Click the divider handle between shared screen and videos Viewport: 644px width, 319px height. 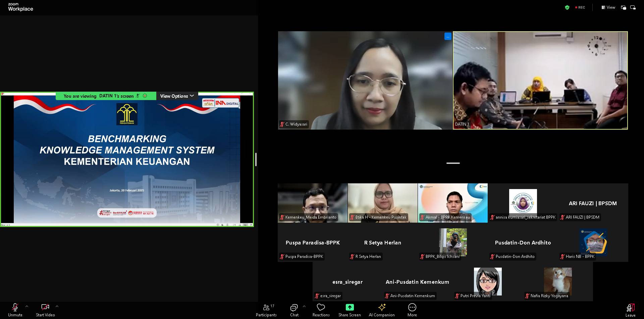(x=256, y=159)
